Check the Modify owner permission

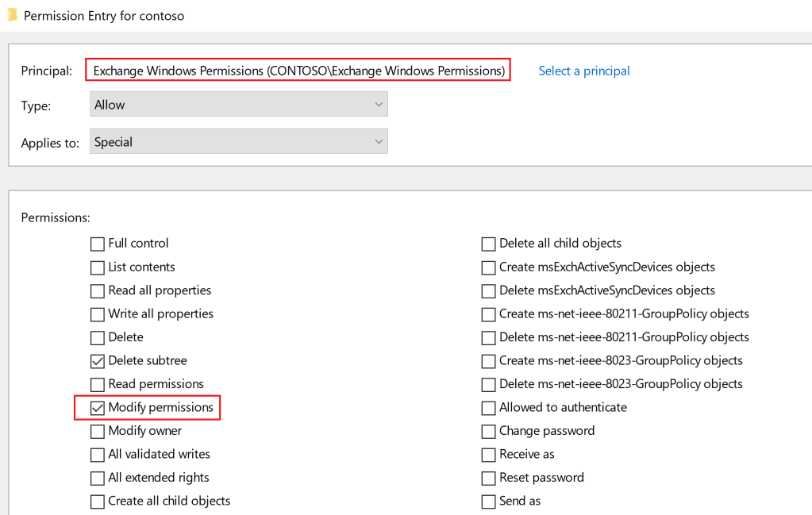98,431
